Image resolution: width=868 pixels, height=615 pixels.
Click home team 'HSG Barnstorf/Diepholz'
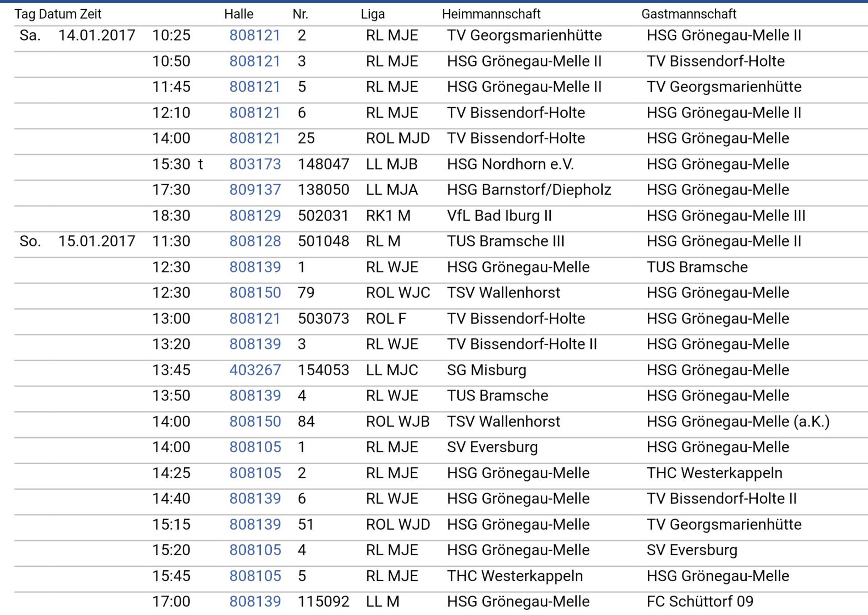point(529,190)
